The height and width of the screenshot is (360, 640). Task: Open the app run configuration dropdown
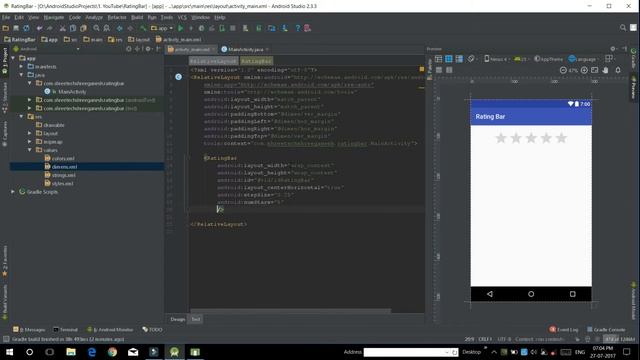click(162, 28)
